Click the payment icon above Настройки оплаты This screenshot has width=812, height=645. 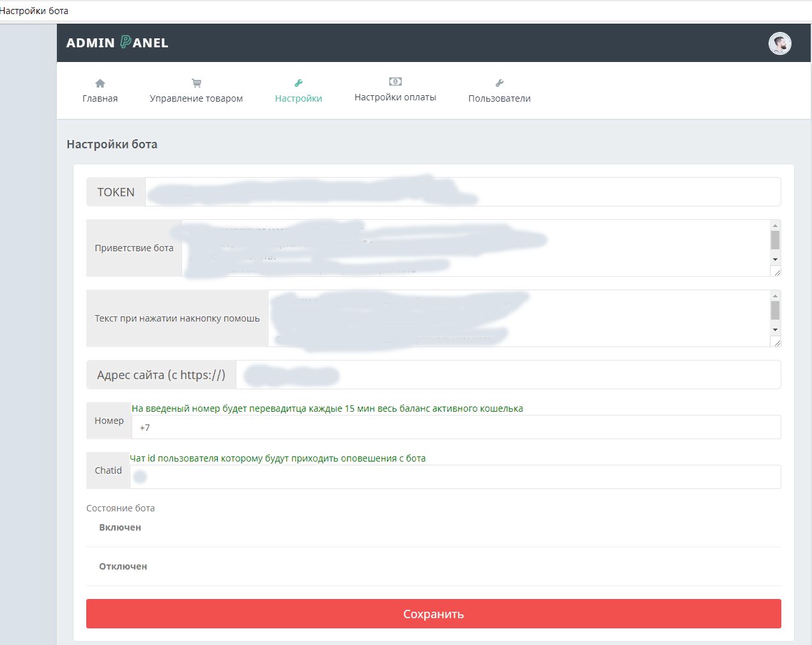point(395,82)
